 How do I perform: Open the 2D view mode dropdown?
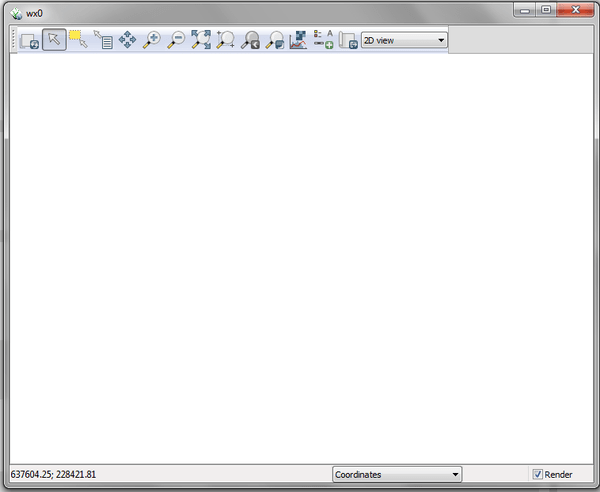click(404, 40)
